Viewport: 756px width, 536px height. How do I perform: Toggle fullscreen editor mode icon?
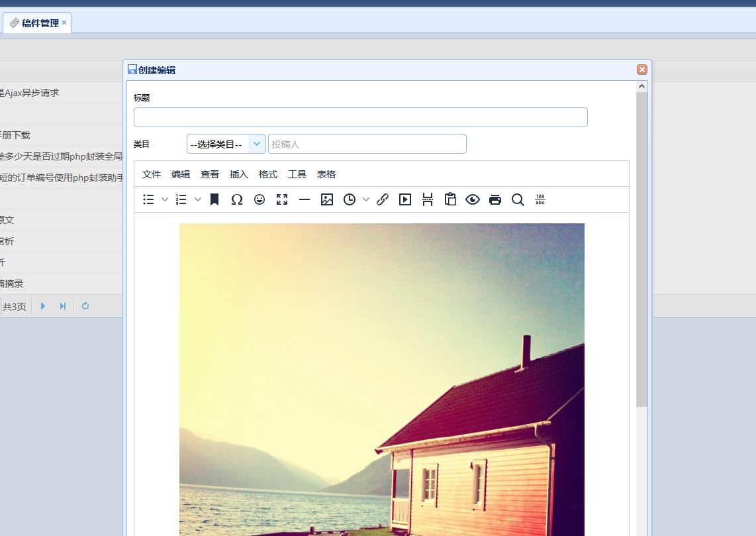(x=282, y=199)
